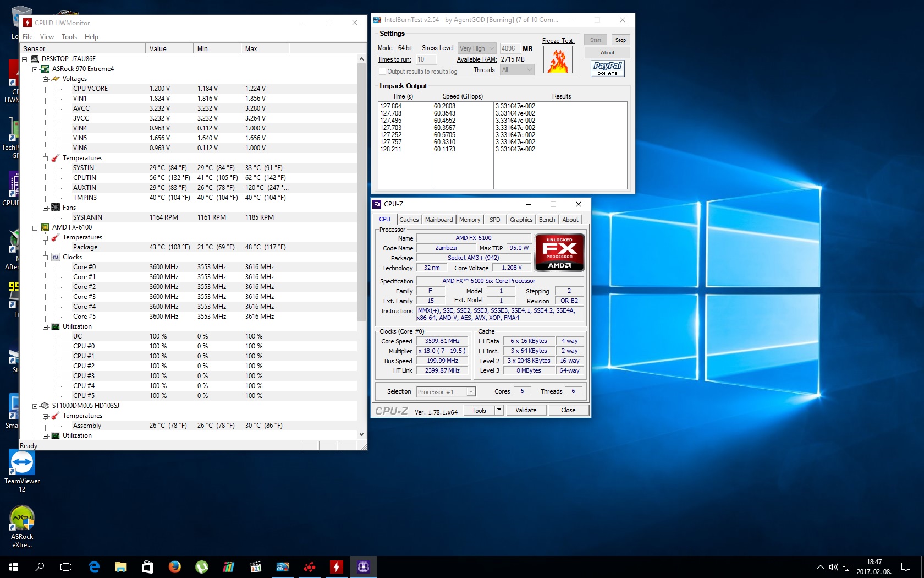Launch Windows Store from the taskbar

click(147, 566)
